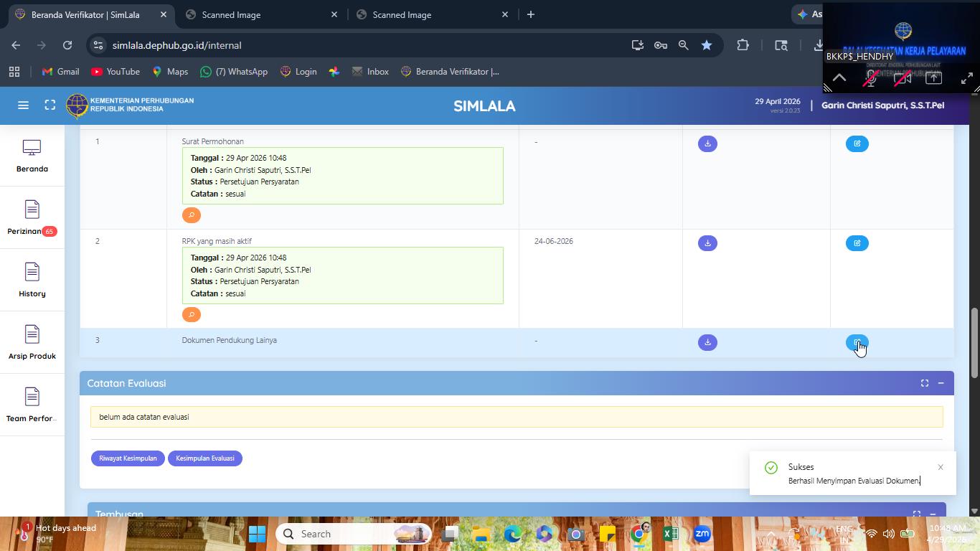Collapse Zoom overlay with the chevron
Screen dimensions: 980x551
click(839, 77)
